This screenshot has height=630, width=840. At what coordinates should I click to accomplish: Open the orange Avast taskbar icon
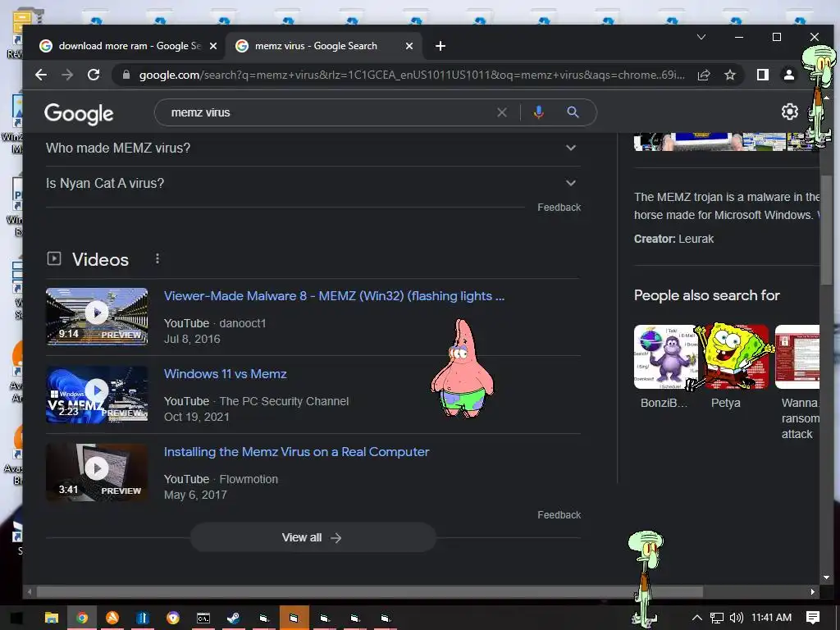pyautogui.click(x=112, y=618)
